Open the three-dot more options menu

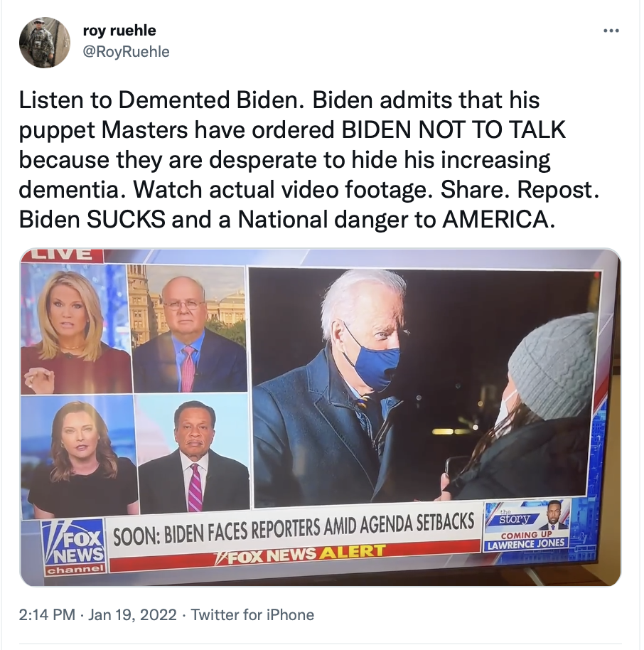[611, 31]
